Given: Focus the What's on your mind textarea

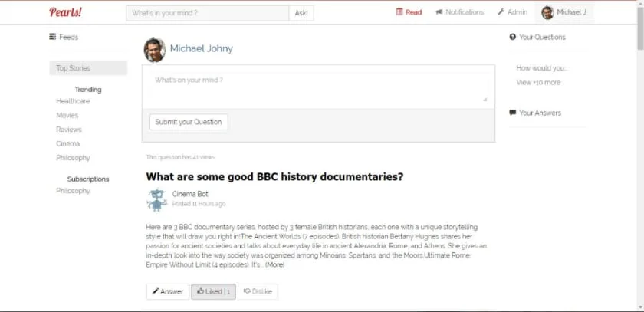Looking at the screenshot, I should coord(318,87).
